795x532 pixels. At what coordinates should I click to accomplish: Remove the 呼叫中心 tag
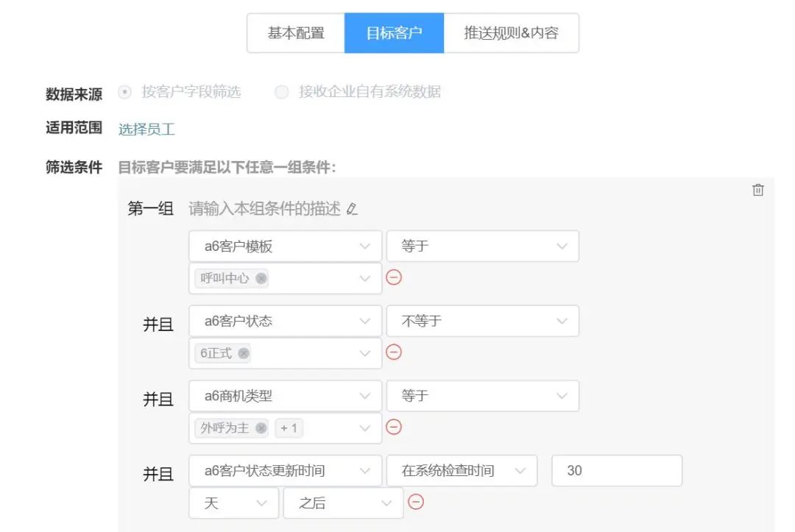point(261,279)
